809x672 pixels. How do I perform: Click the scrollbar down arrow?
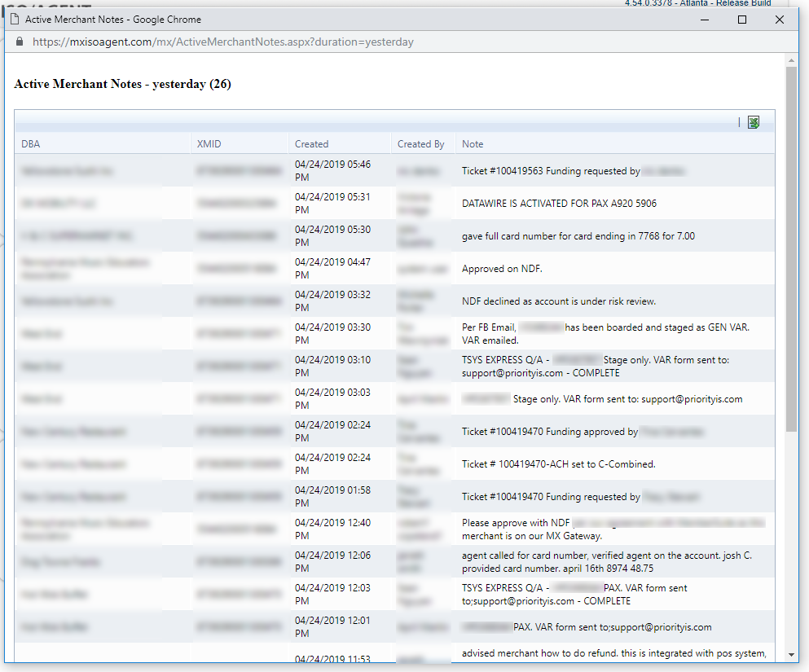[791, 652]
